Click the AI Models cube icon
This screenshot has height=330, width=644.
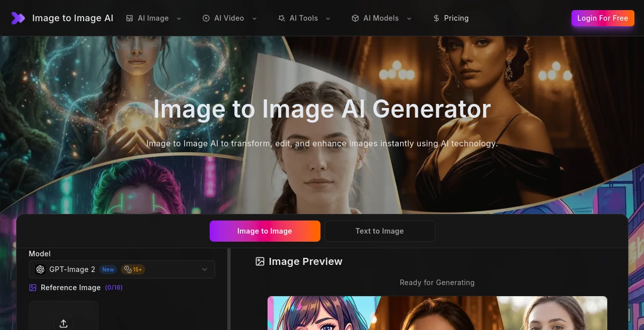(x=355, y=18)
